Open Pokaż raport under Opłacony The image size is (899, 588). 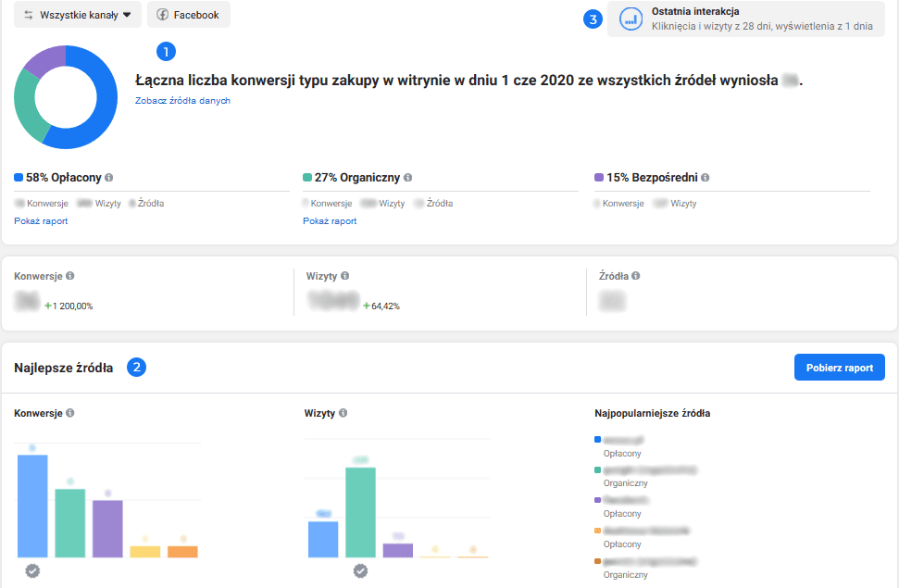click(x=41, y=221)
